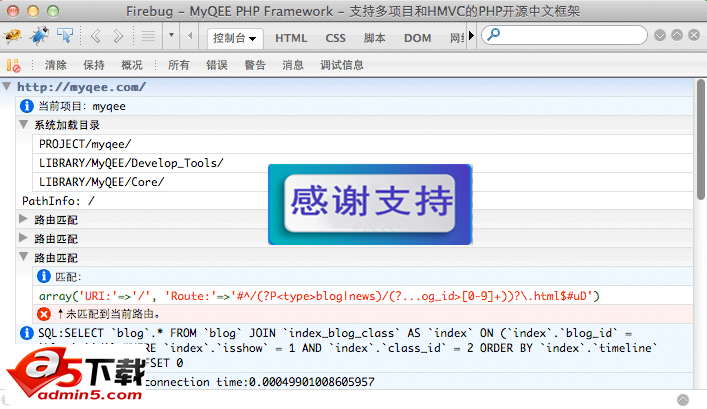This screenshot has width=707, height=409.
Task: Click the macOS yellow minimize window button
Action: point(33,11)
